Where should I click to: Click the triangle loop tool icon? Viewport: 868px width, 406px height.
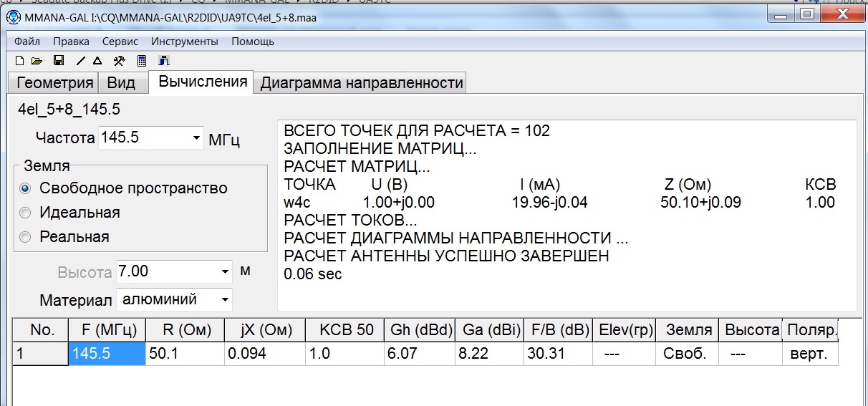(97, 62)
